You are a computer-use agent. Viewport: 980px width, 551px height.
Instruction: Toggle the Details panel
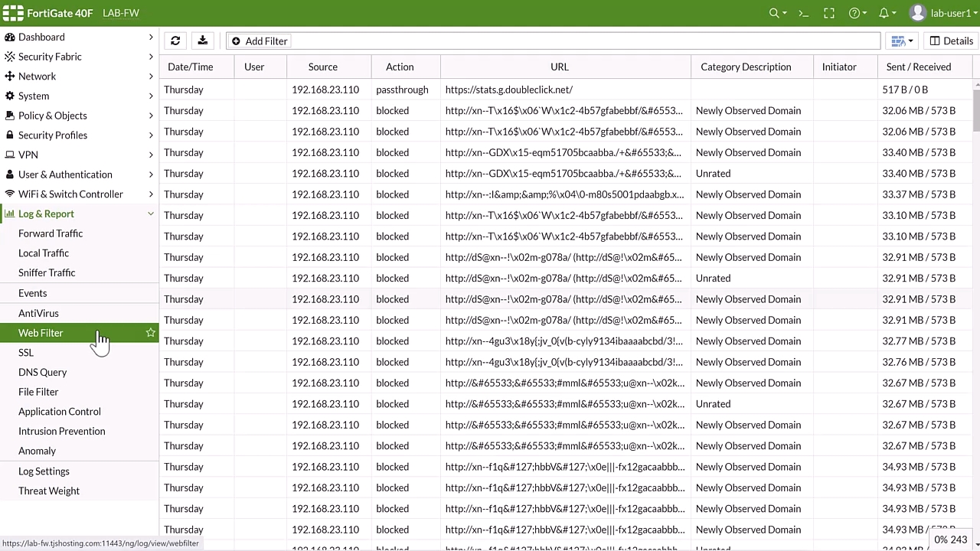pos(951,41)
